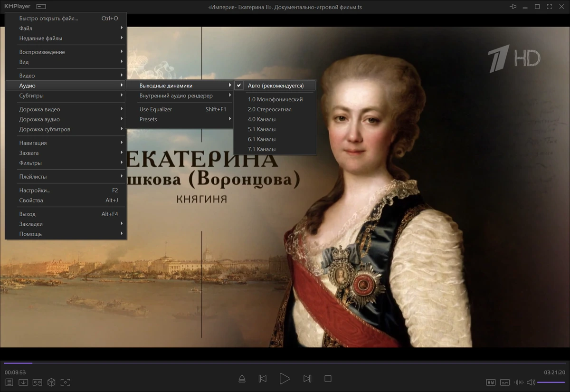Expand Внутренний аудио рендерер submenu

tap(180, 96)
